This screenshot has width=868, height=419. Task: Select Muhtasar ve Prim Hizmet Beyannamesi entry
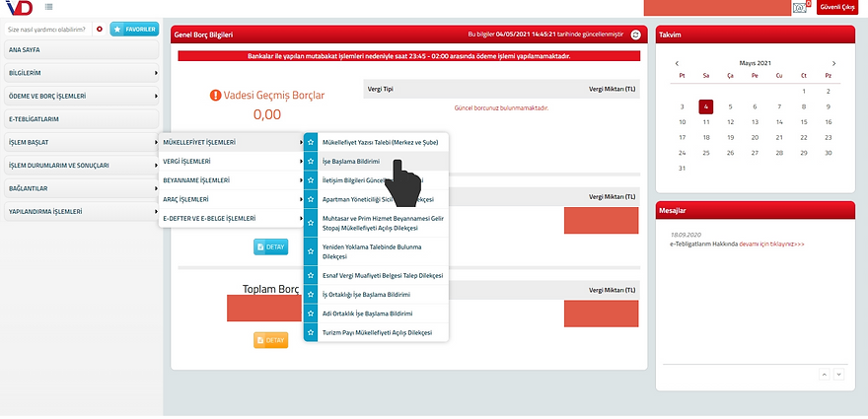(383, 223)
